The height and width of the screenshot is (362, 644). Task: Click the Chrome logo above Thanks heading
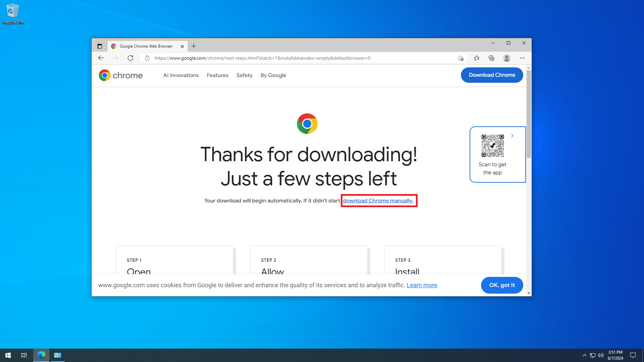point(307,124)
